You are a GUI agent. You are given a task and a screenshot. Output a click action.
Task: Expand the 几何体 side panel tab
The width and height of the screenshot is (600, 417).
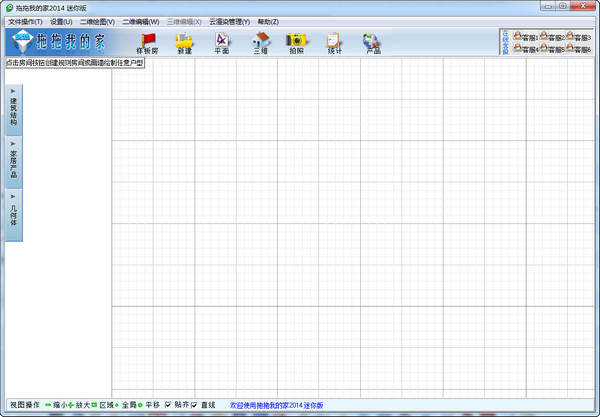tap(14, 215)
